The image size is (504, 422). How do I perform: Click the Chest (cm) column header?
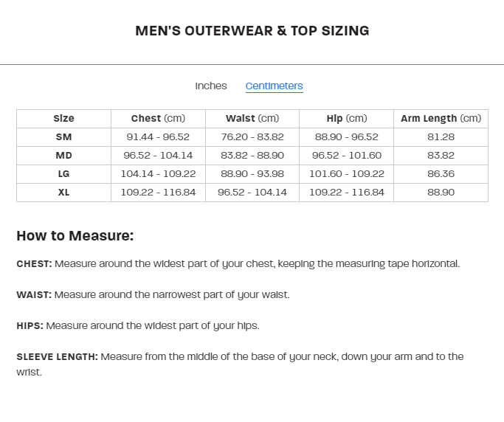(x=158, y=119)
